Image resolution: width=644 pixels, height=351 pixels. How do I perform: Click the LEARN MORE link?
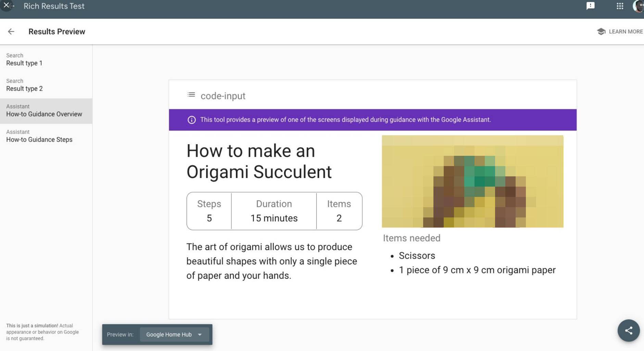point(626,31)
